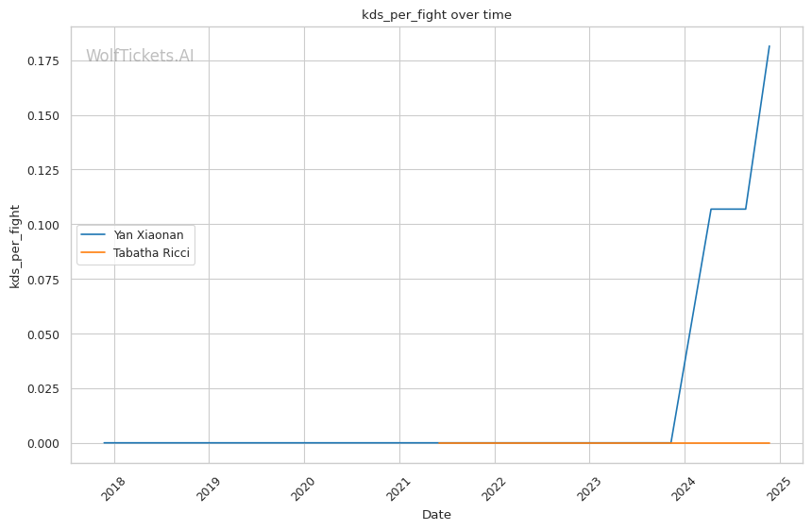Click the blue legend line swatch
This screenshot has width=812, height=530.
pyautogui.click(x=93, y=235)
